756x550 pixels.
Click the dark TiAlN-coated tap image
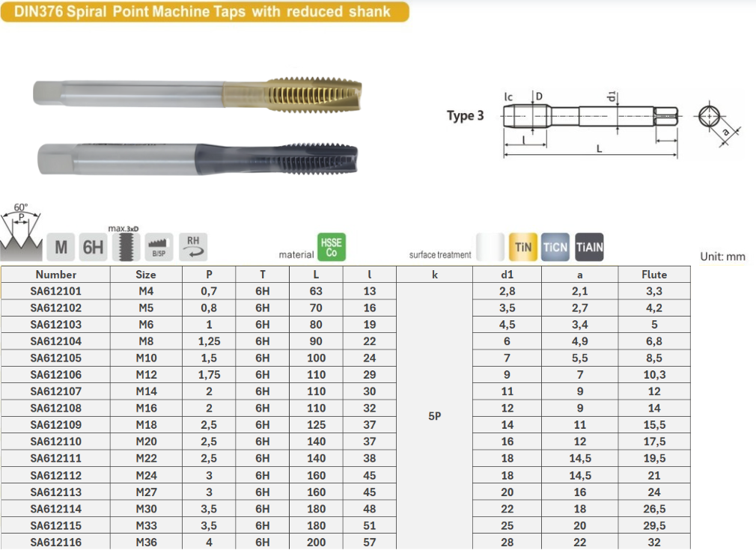tap(200, 158)
